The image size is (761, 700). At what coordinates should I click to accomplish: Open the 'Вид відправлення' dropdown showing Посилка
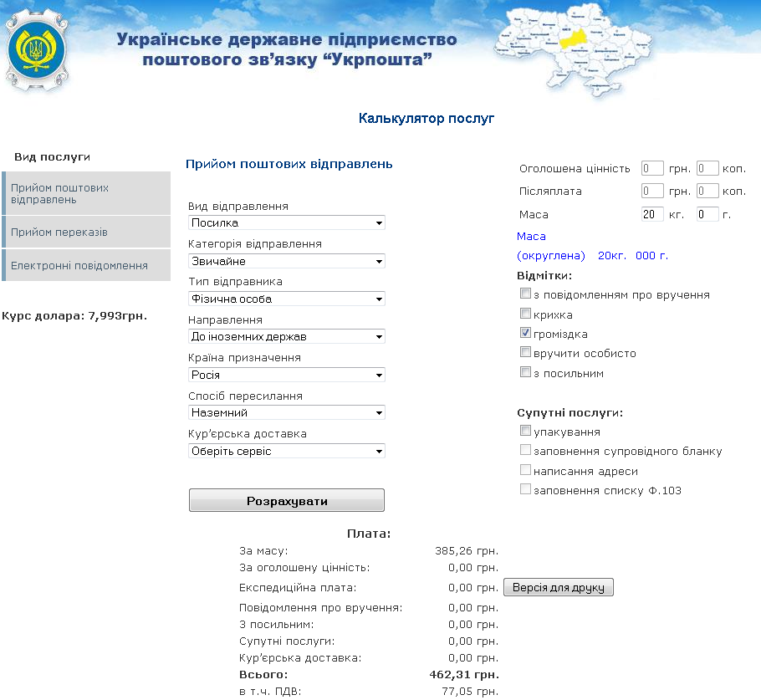click(x=286, y=222)
